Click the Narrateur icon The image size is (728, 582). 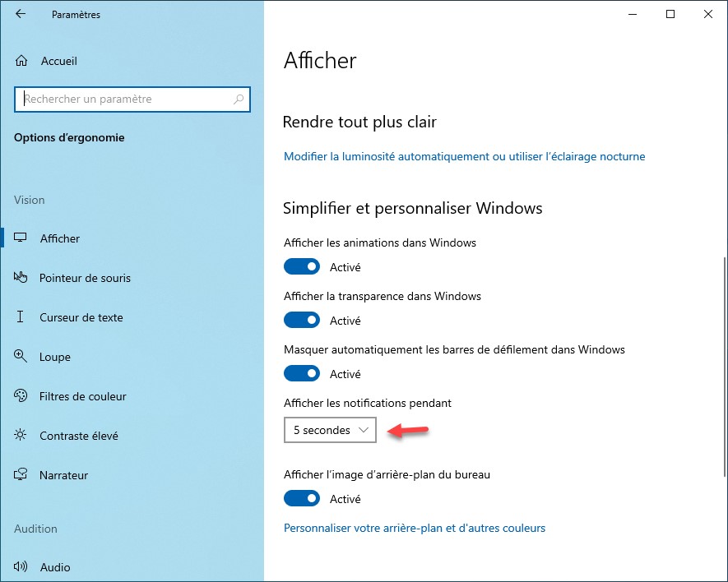[x=21, y=475]
